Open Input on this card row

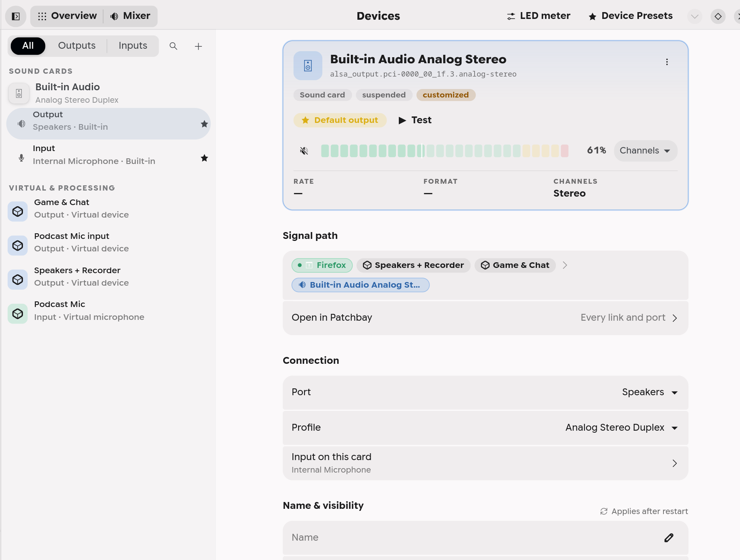coord(485,463)
